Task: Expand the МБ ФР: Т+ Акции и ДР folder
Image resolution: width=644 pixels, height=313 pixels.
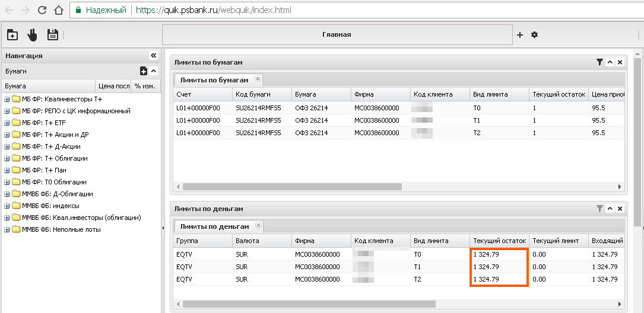Action: 7,135
